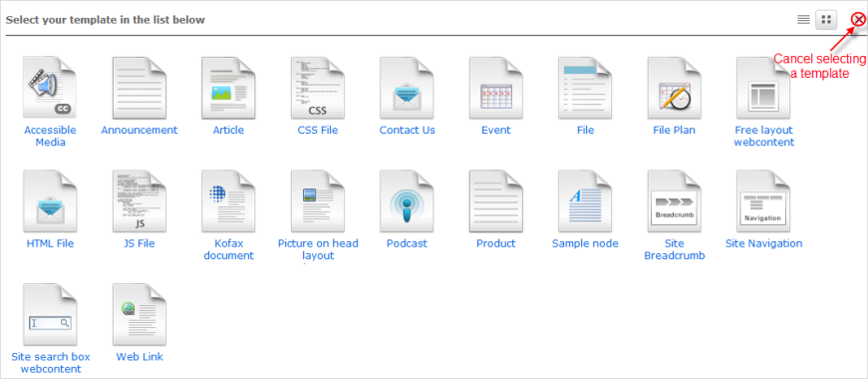Open the Sample node label link
Screen dimensions: 868x379
[585, 243]
